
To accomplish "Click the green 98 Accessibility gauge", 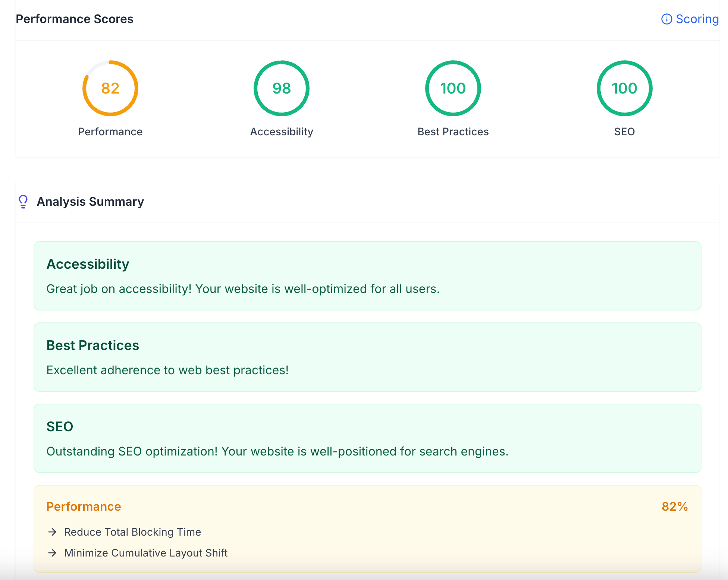I will pos(282,88).
